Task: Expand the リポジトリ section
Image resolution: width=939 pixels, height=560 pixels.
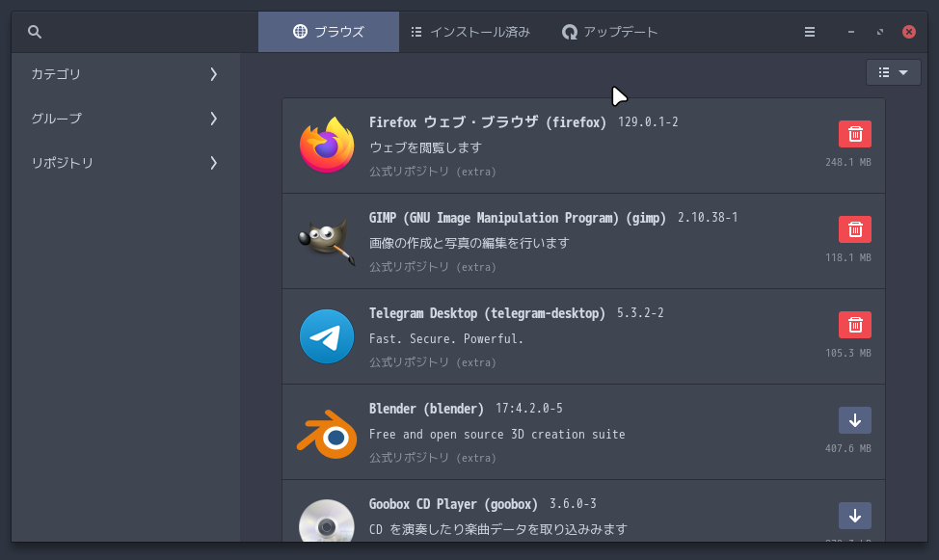Action: click(125, 163)
